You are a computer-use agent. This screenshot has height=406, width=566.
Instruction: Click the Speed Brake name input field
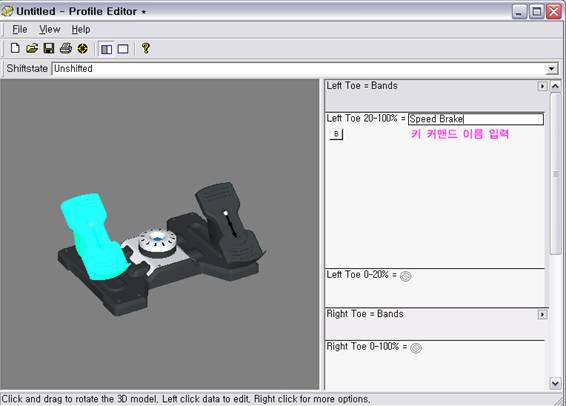pyautogui.click(x=476, y=119)
